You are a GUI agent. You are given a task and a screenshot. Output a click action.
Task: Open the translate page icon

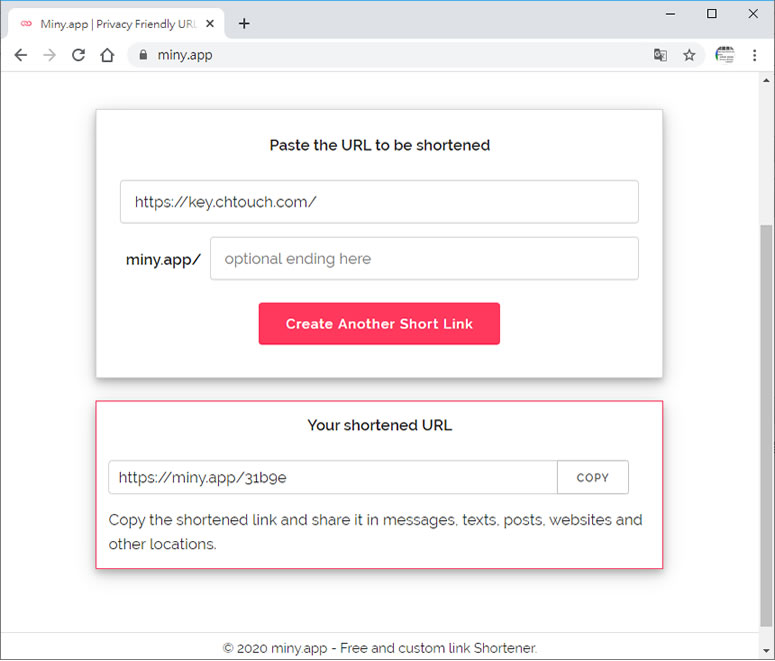click(660, 55)
